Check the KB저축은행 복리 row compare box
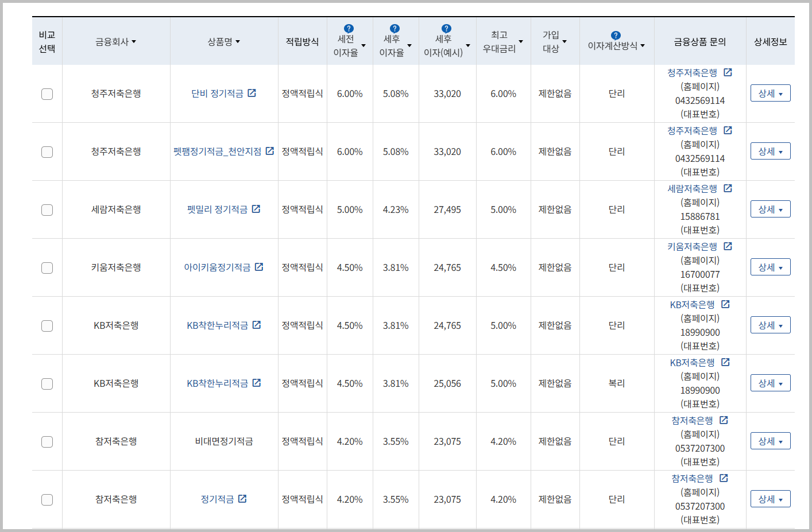 point(47,384)
